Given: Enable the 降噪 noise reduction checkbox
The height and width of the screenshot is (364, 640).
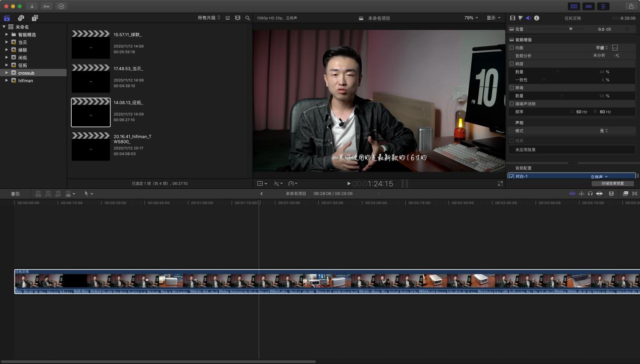Looking at the screenshot, I should (512, 87).
